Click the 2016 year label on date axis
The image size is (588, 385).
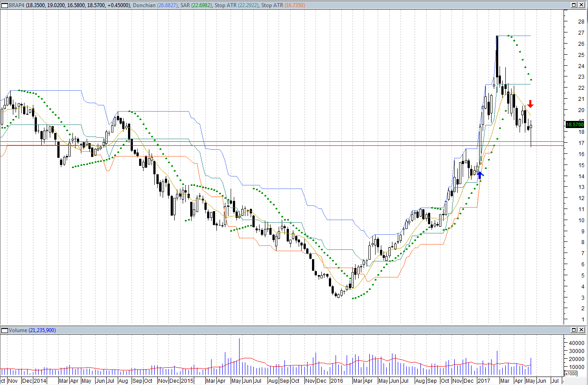click(x=336, y=381)
